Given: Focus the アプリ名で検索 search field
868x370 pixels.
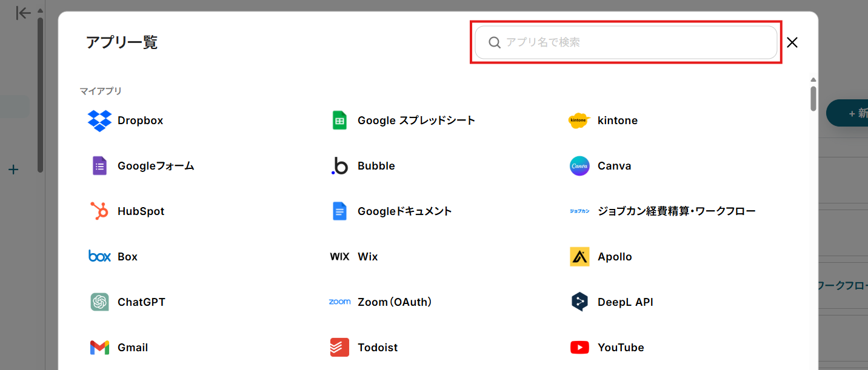Looking at the screenshot, I should [626, 42].
